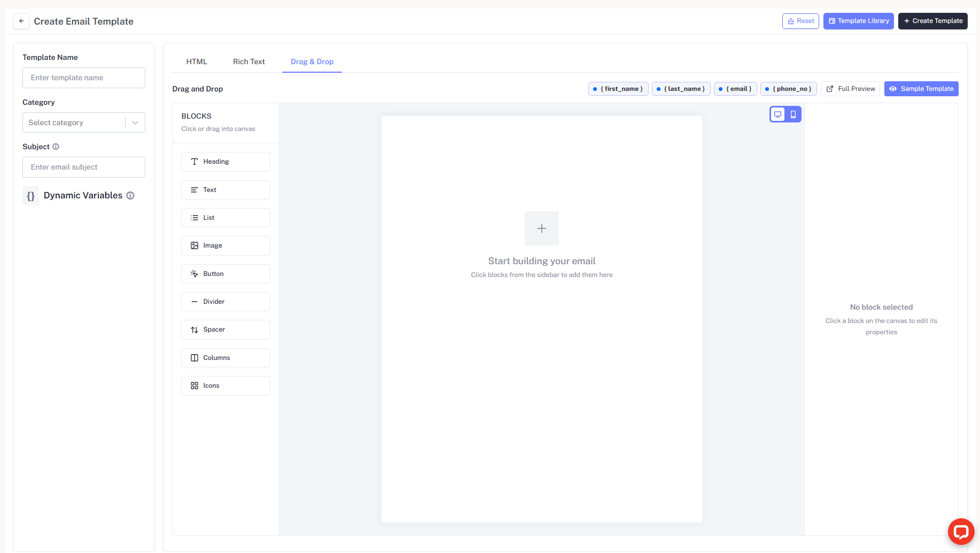Viewport: 980px width, 553px height.
Task: Click the Enter template name field
Action: point(83,78)
